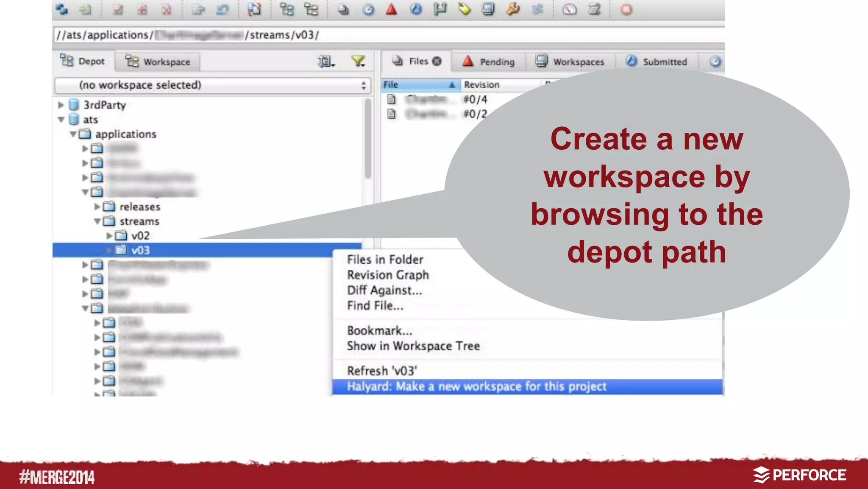This screenshot has width=868, height=489.
Task: Switch to the Workspace tree tab
Action: [158, 61]
